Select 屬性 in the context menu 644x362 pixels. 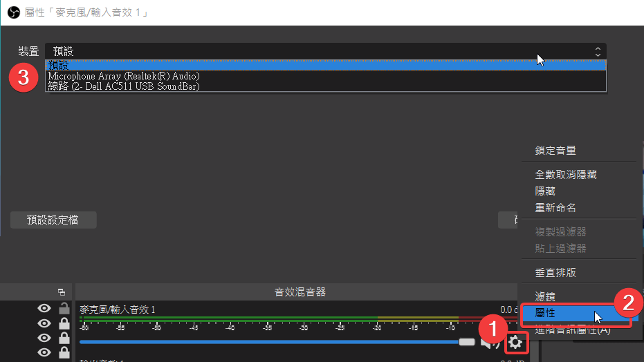point(545,314)
